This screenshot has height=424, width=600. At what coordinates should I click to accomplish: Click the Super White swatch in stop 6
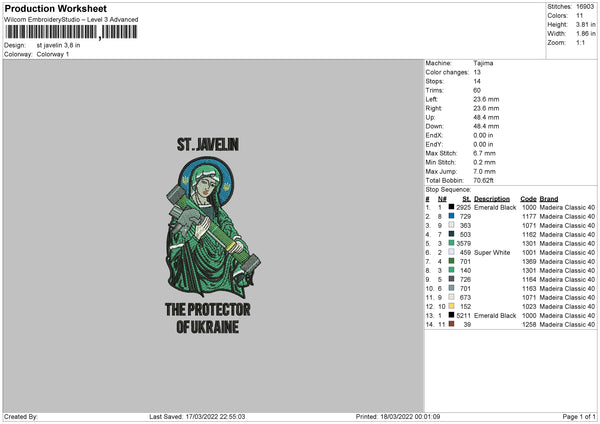(452, 252)
